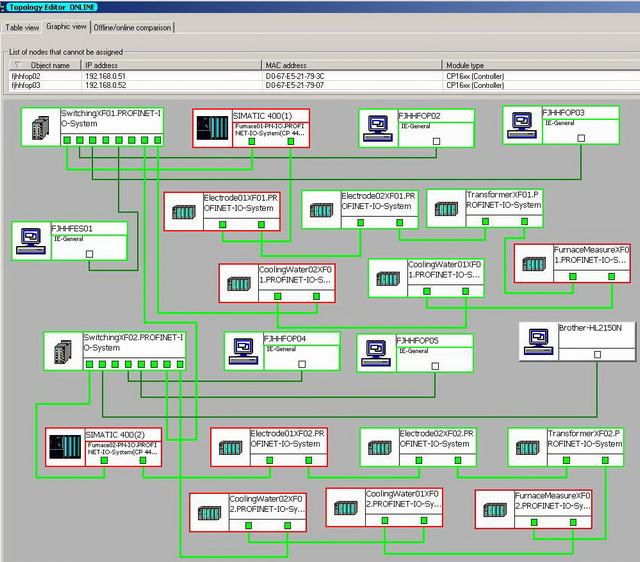The image size is (640, 562).
Task: Select the Electrode01XF01 IO device icon
Action: pos(184,212)
